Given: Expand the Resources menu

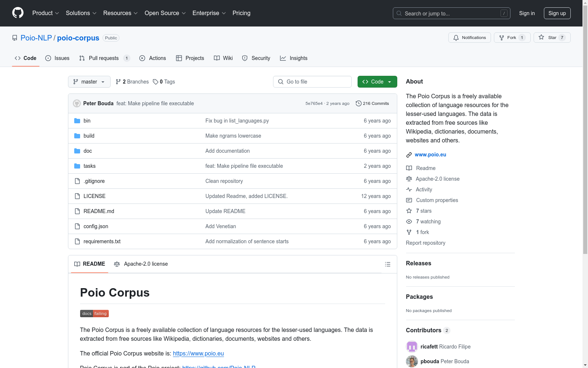Looking at the screenshot, I should click(121, 13).
